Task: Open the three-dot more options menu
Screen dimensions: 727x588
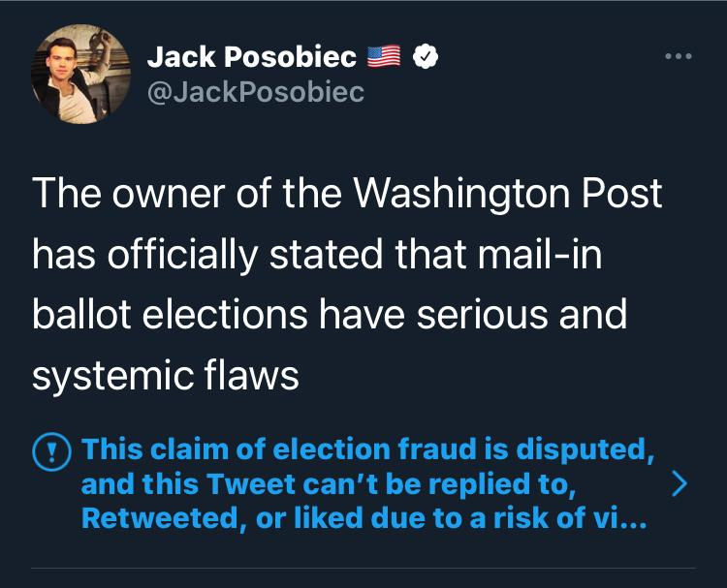Action: tap(679, 56)
